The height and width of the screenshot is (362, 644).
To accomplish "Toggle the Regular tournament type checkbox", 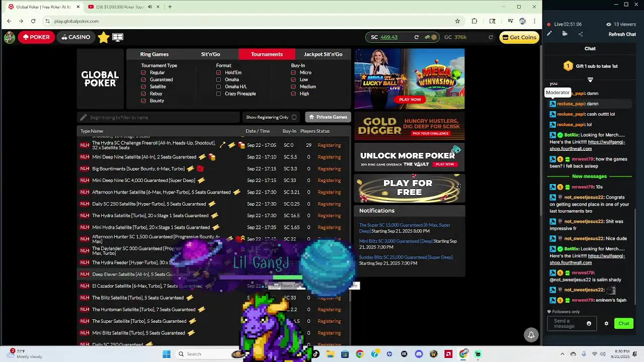I will (x=143, y=72).
